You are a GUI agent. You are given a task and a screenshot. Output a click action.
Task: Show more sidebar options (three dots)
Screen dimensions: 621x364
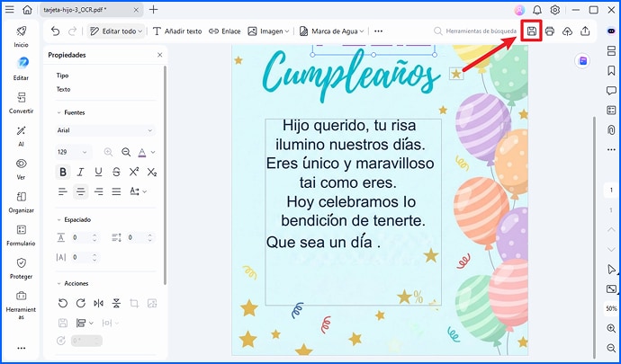[x=21, y=348]
